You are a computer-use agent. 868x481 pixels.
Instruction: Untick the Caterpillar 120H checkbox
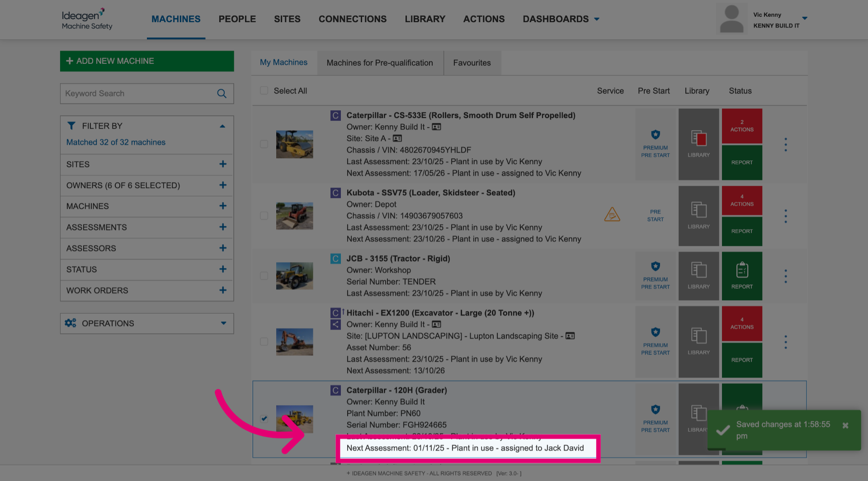(x=264, y=419)
